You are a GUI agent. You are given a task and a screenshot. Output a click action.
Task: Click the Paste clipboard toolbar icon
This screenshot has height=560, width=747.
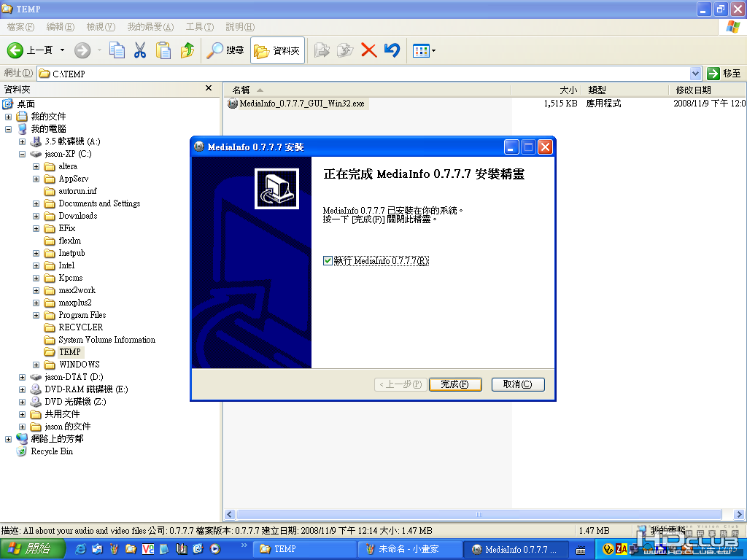[163, 50]
